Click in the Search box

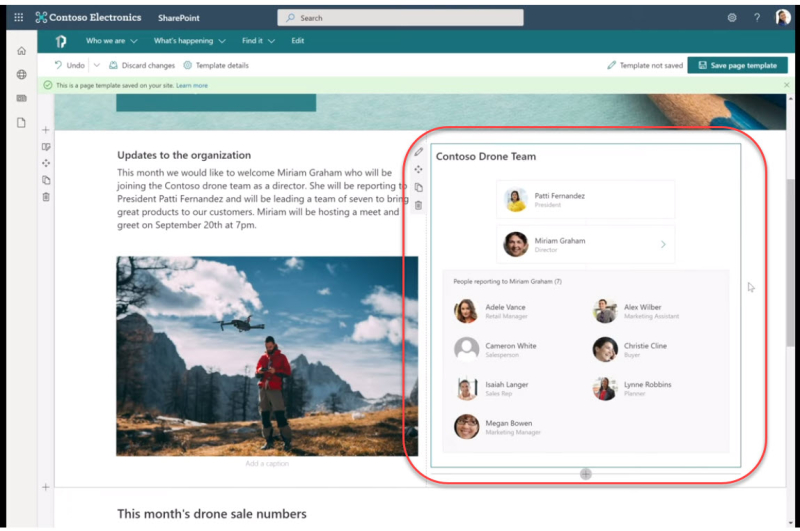(x=400, y=18)
